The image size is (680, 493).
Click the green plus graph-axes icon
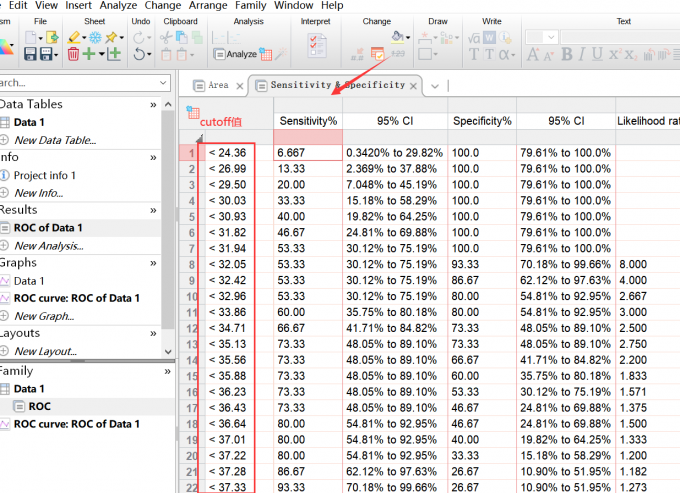pos(114,54)
